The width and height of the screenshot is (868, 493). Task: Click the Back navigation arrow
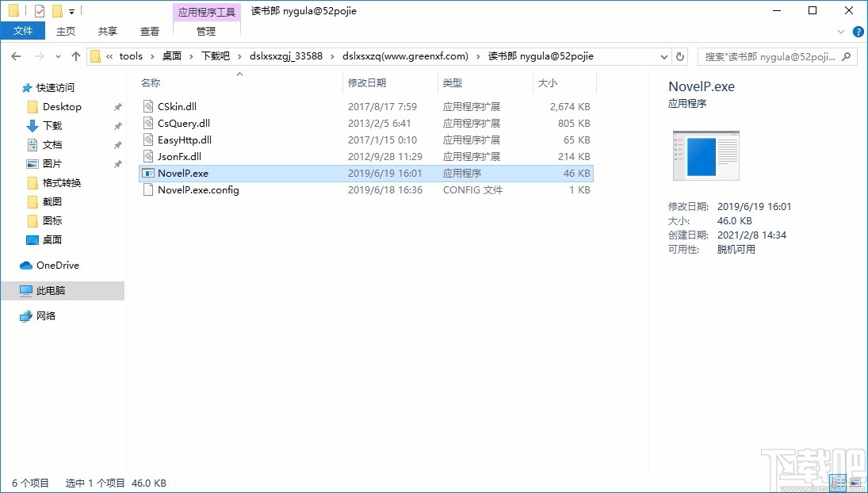[x=15, y=55]
